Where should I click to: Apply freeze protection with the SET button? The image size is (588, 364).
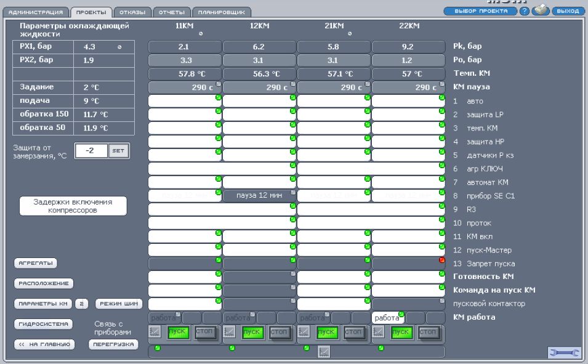[118, 151]
